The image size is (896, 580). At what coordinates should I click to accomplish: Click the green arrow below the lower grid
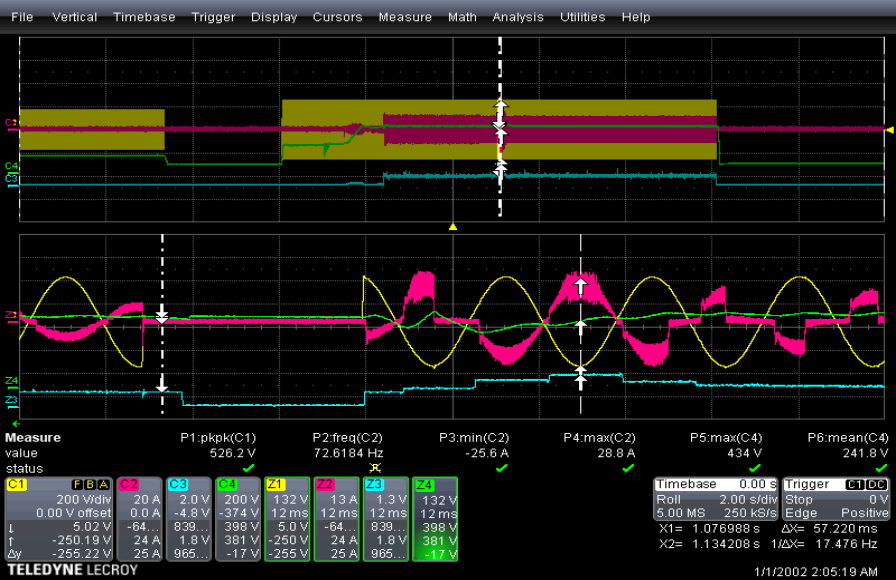16,424
